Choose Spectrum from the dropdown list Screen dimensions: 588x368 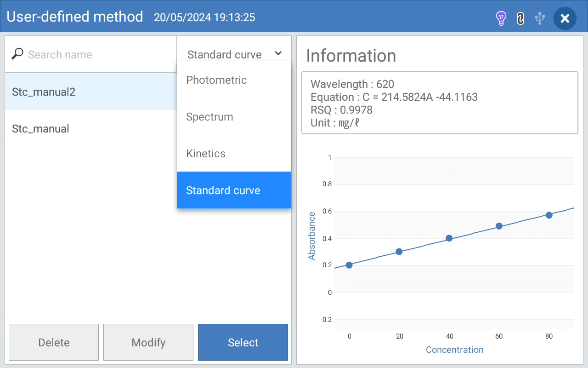(234, 117)
